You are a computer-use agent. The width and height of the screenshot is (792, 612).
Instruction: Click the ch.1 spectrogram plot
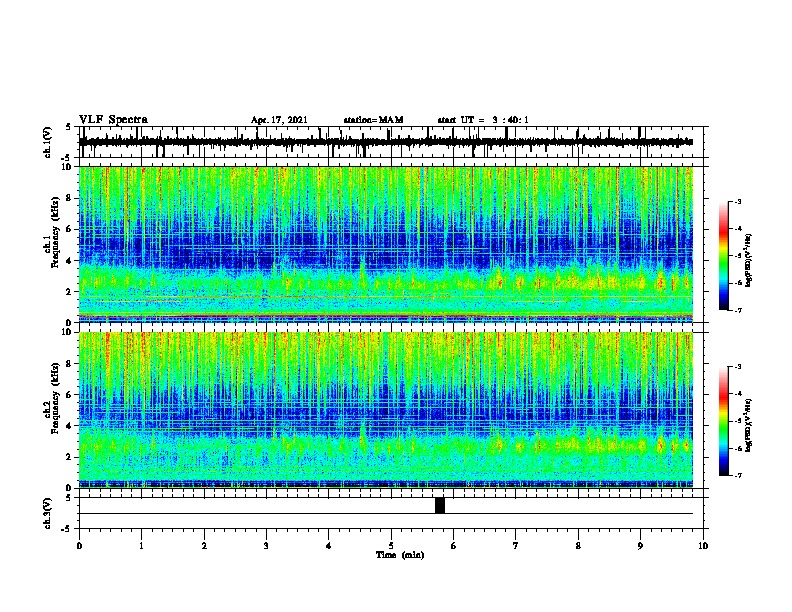[385, 244]
